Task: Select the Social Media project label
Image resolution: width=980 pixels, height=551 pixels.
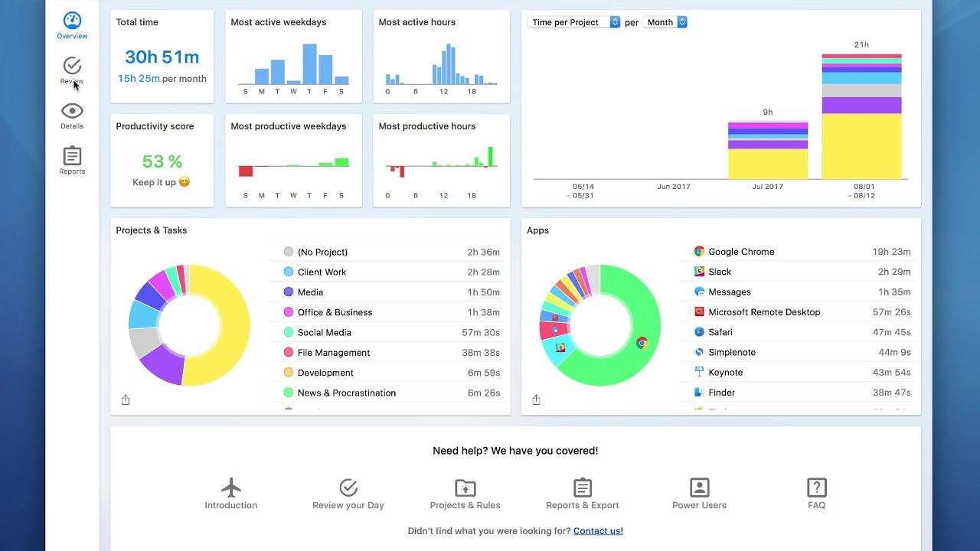Action: tap(325, 333)
